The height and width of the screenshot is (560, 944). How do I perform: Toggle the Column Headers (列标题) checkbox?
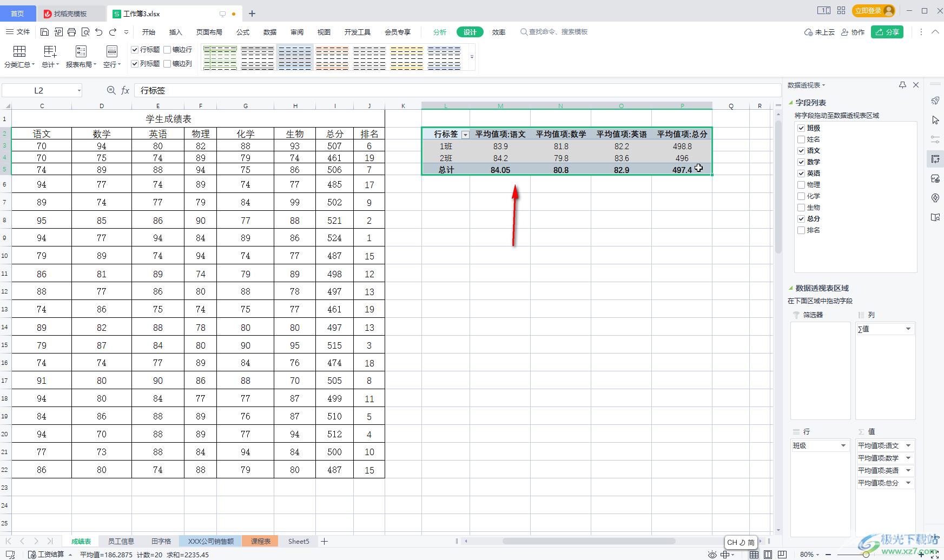(x=135, y=64)
